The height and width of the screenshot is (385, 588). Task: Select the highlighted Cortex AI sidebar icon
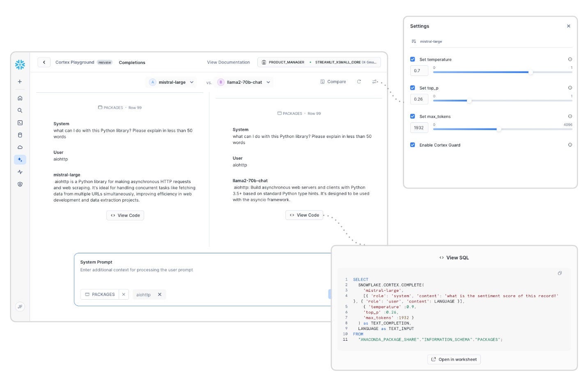[x=19, y=159]
